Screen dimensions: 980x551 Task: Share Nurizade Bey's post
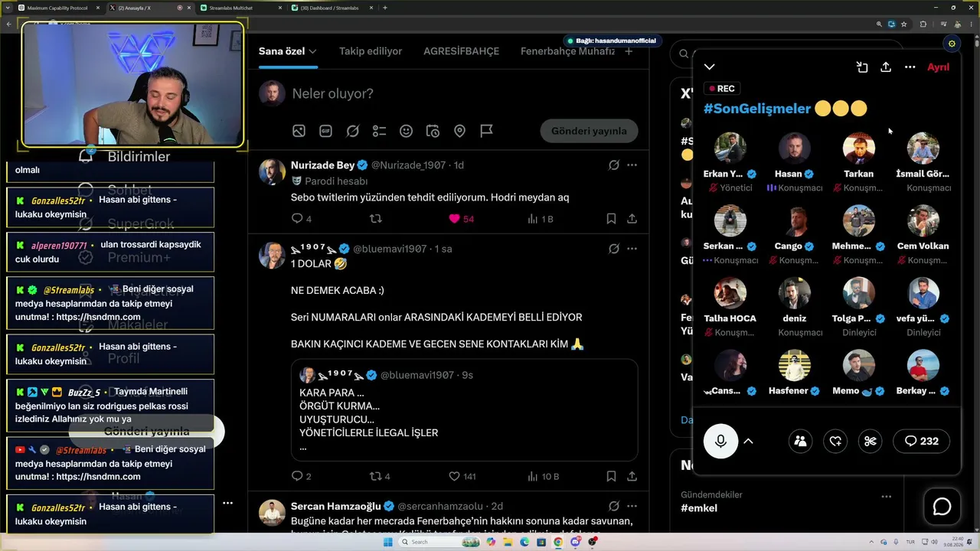(x=632, y=219)
